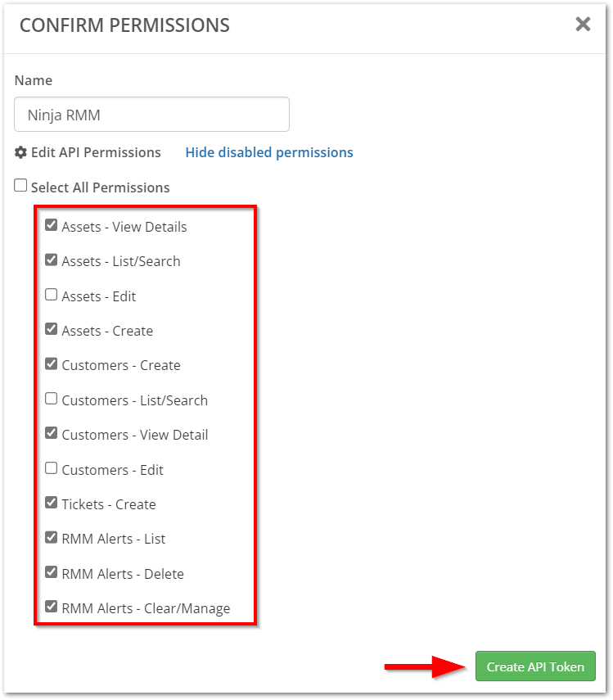613x700 pixels.
Task: Uncheck the Tickets - Create checkbox
Action: 52,503
